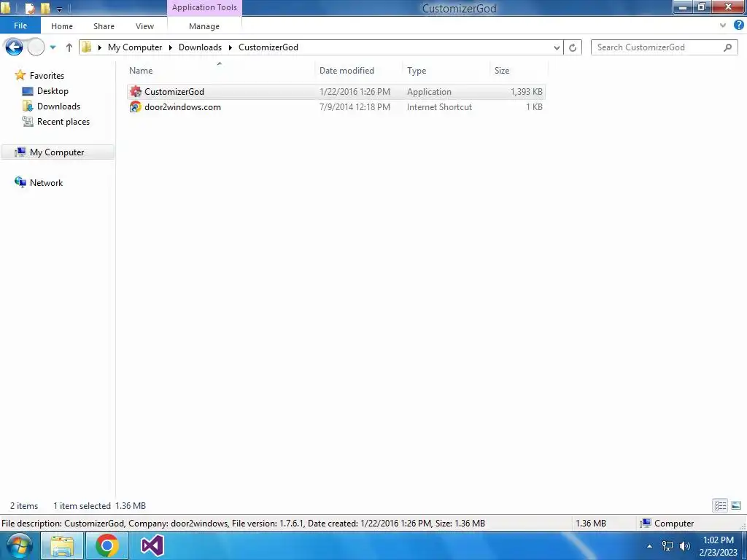Image resolution: width=747 pixels, height=560 pixels.
Task: Sort by the Name column header
Action: (x=141, y=71)
